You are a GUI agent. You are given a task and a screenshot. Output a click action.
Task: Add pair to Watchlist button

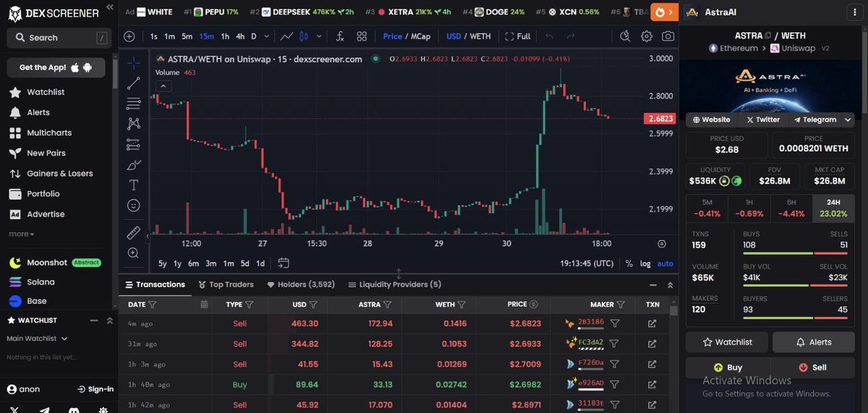tap(727, 342)
